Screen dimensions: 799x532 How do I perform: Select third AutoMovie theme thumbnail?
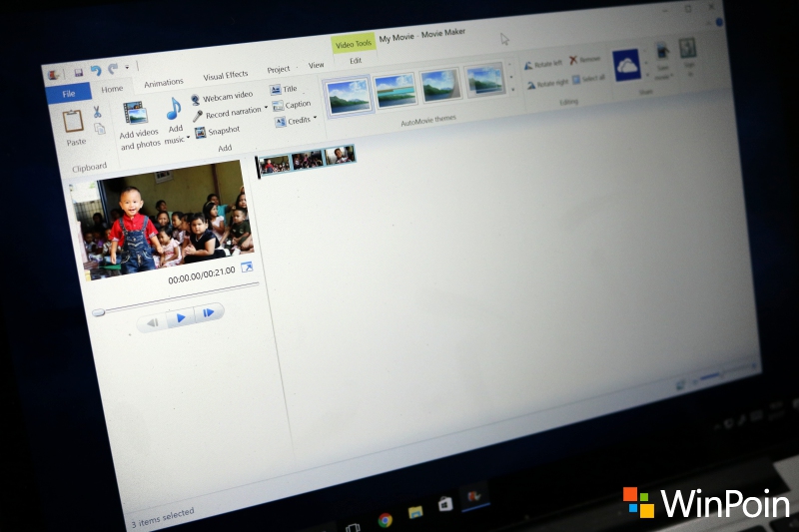click(439, 84)
